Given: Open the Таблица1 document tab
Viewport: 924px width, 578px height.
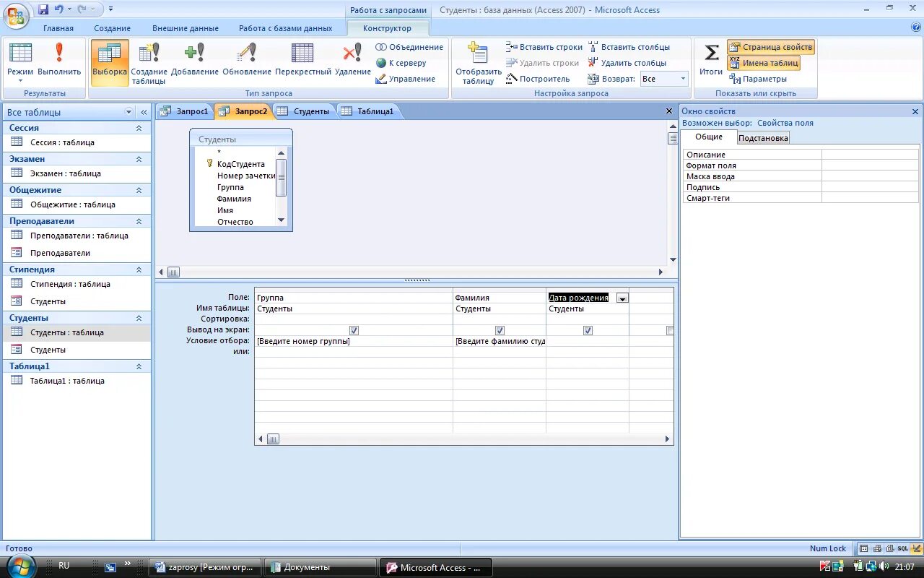Looking at the screenshot, I should coord(368,111).
